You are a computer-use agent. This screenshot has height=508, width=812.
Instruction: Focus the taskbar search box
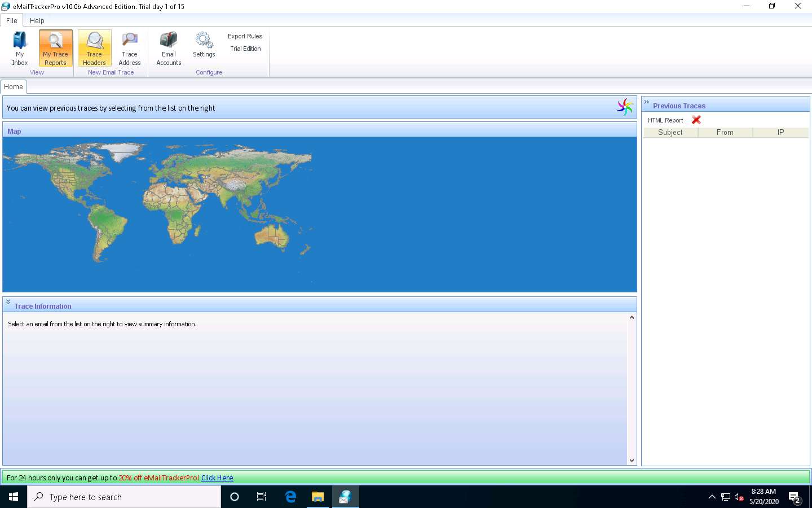coord(124,497)
